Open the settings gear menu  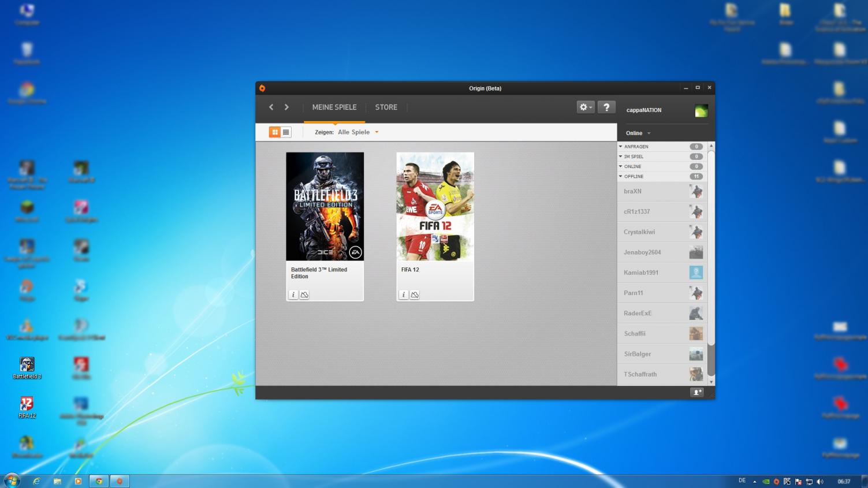pyautogui.click(x=586, y=107)
